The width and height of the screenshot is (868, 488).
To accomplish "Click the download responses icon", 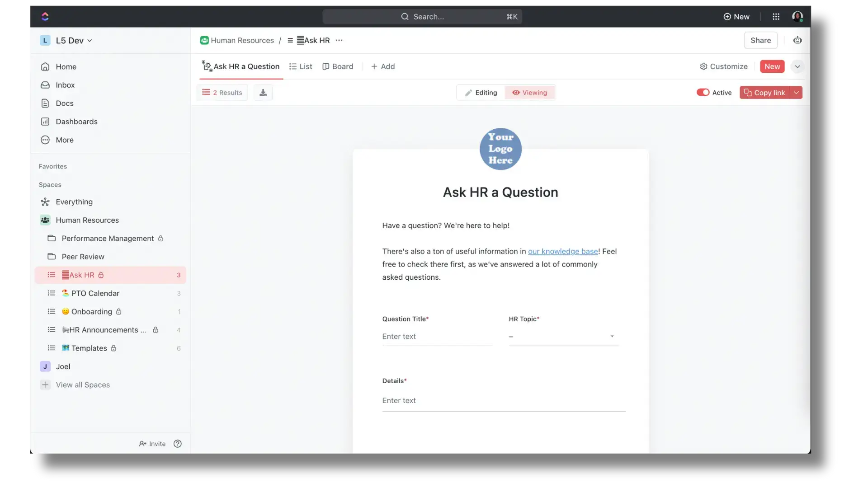I will [263, 93].
